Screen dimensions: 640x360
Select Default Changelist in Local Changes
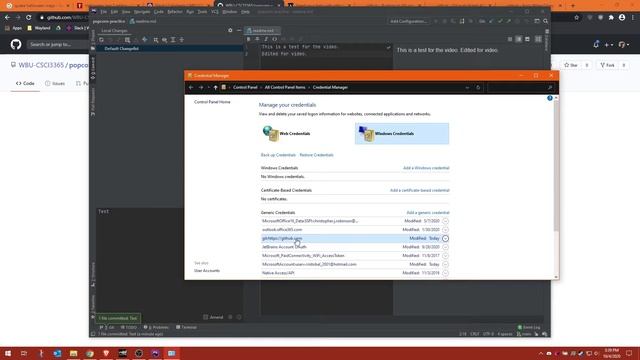tap(121, 49)
